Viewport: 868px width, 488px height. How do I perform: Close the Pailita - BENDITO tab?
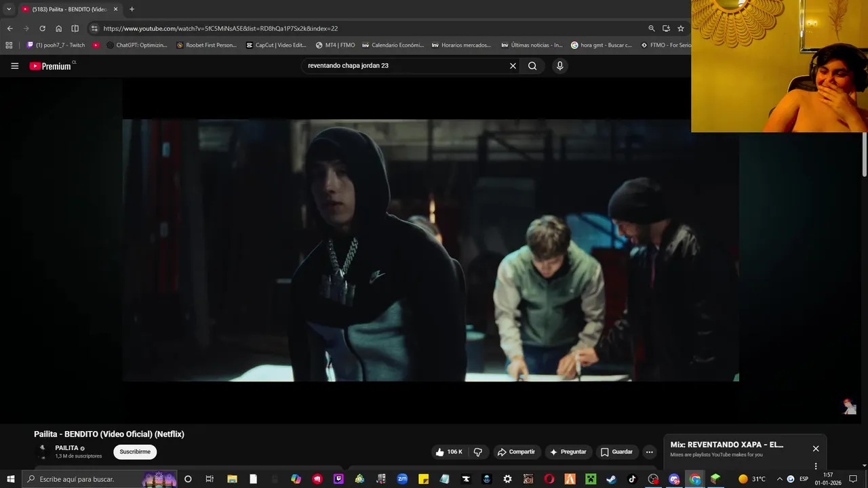tap(115, 9)
